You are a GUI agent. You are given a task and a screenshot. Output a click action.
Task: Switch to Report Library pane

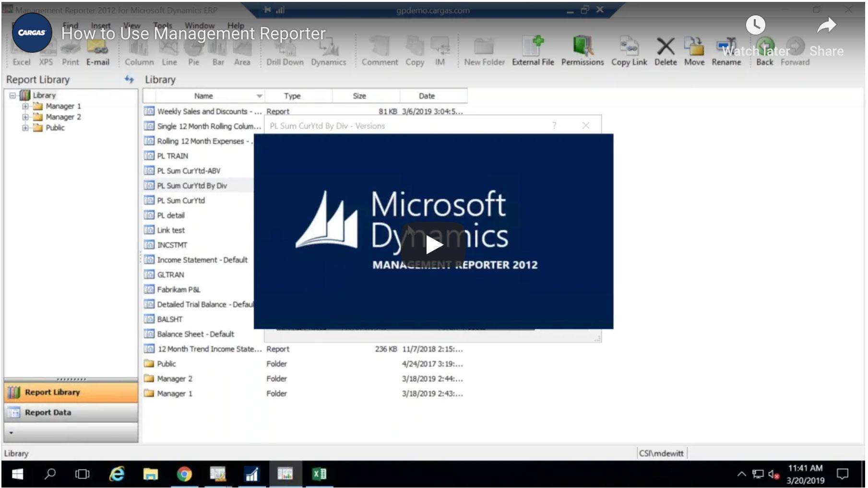coord(71,392)
